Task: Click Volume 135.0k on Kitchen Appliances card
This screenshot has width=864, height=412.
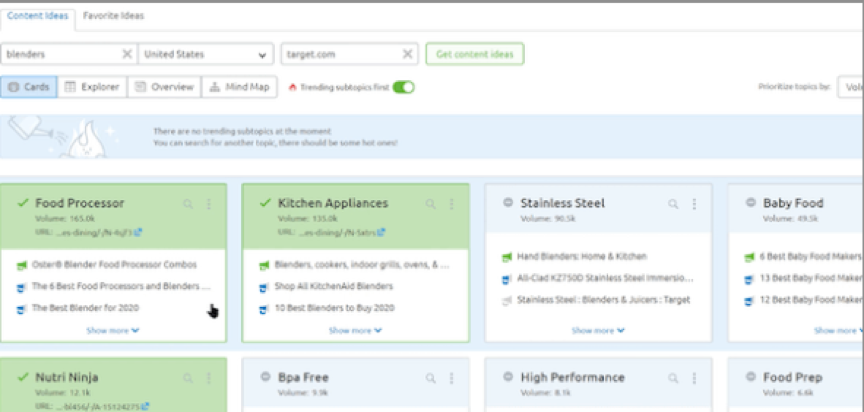Action: (x=307, y=219)
